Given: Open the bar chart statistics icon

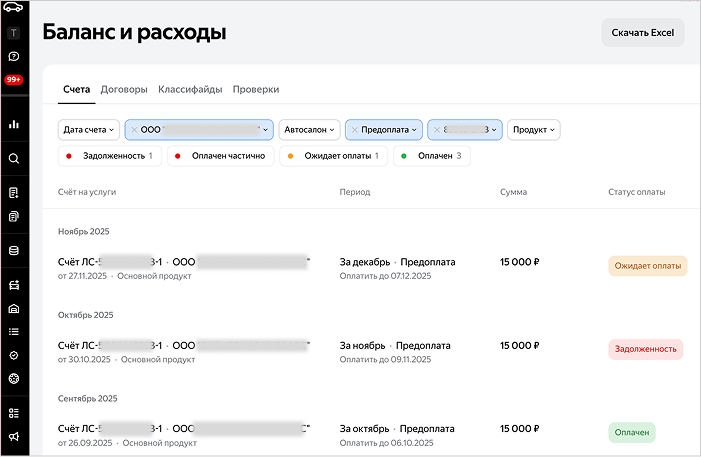Looking at the screenshot, I should click(x=14, y=124).
